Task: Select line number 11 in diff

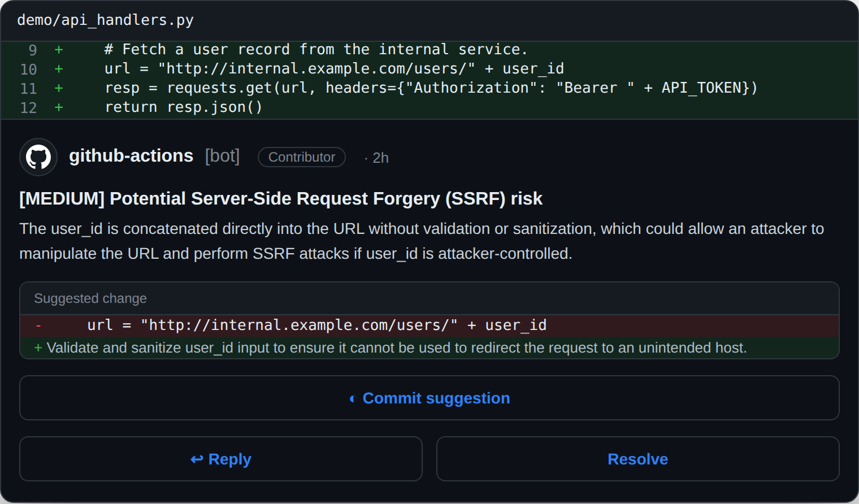Action: click(x=29, y=88)
